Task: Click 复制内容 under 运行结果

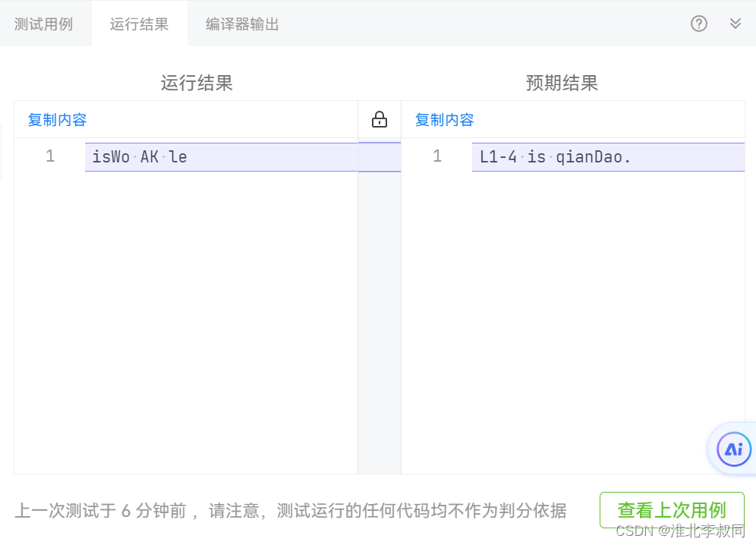Action: point(57,120)
